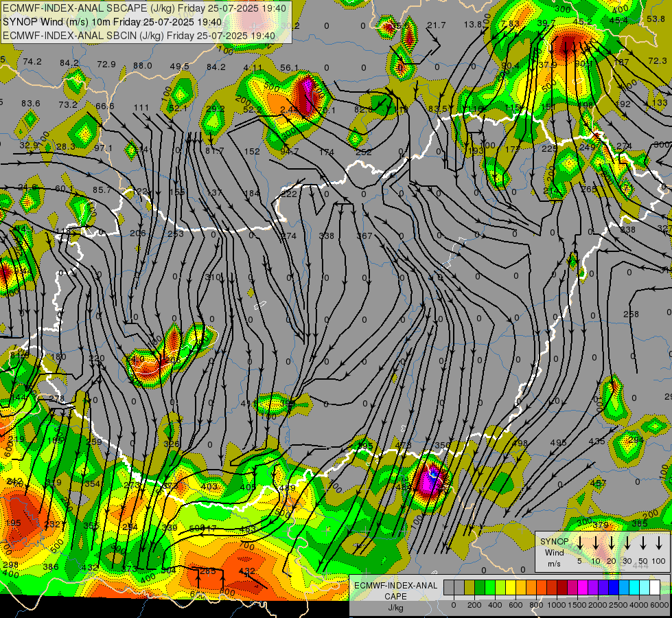Select the SYNOP Wind 10m title line
672x618 pixels.
(113, 22)
